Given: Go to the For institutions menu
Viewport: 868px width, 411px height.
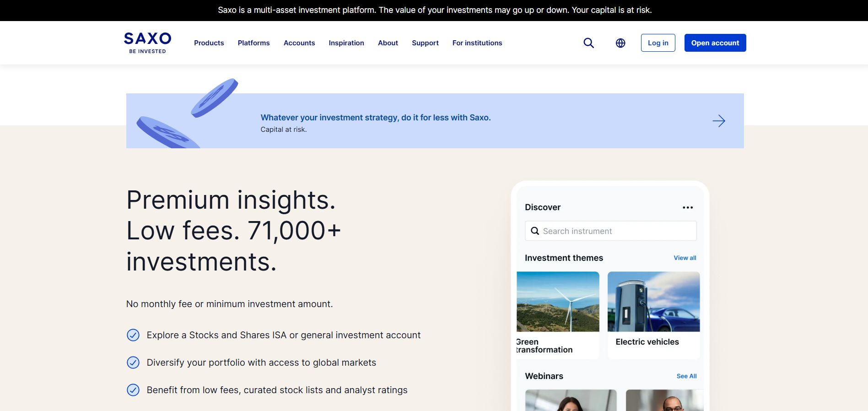Looking at the screenshot, I should (x=477, y=43).
